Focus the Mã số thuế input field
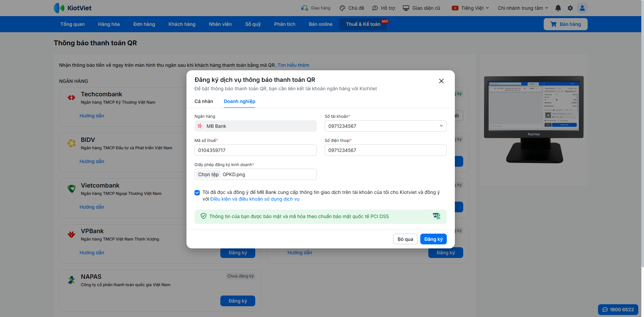 tap(256, 150)
